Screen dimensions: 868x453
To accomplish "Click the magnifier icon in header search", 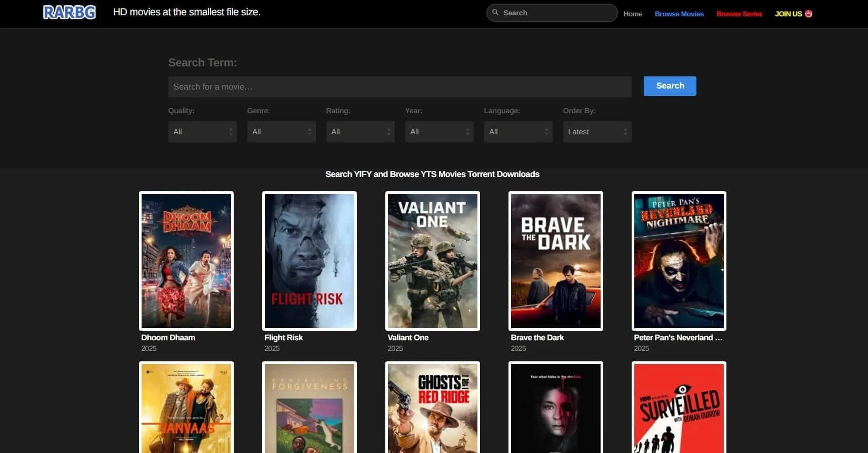I will [495, 12].
